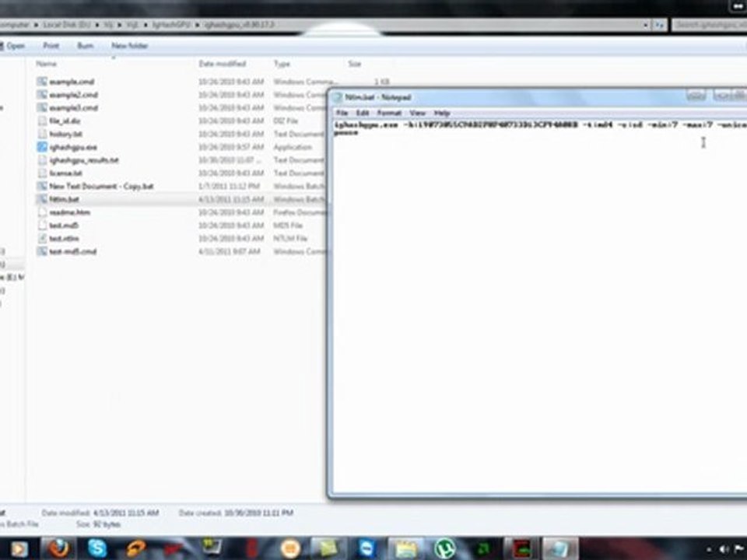Click the Explorer search field
The width and height of the screenshot is (747, 560).
[x=709, y=25]
